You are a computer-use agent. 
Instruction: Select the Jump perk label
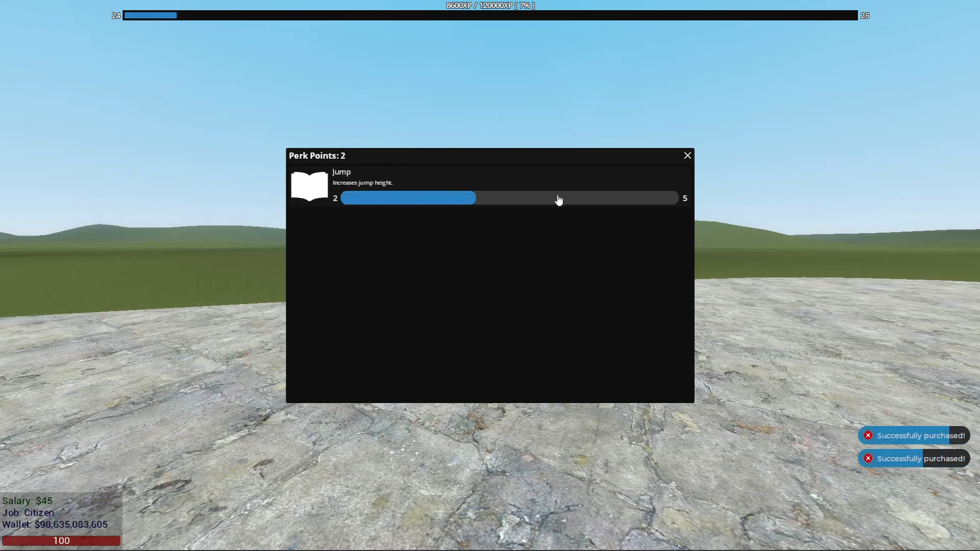click(x=341, y=172)
